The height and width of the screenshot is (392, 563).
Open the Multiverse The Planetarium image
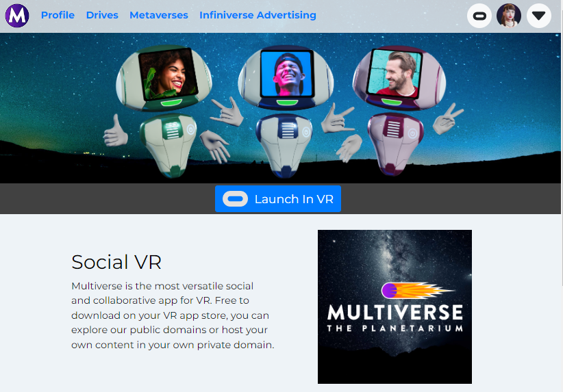(395, 306)
